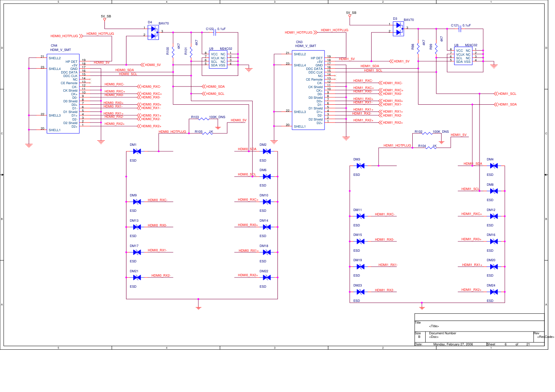Click the DM20 ESD diode symbol
Image resolution: width=555 pixels, height=392 pixels.
tap(494, 267)
